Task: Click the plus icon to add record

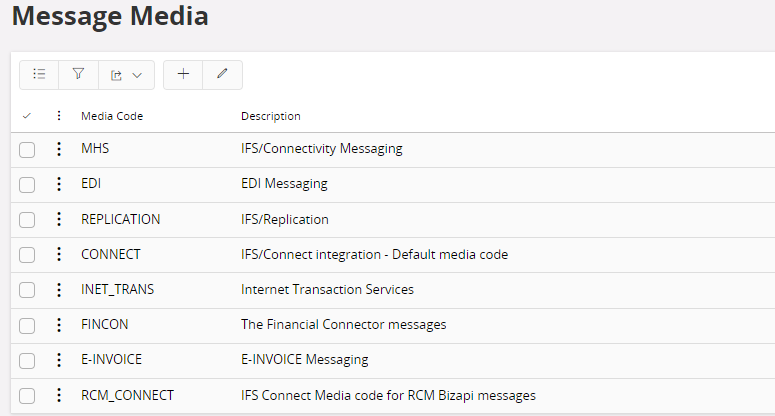Action: 183,74
